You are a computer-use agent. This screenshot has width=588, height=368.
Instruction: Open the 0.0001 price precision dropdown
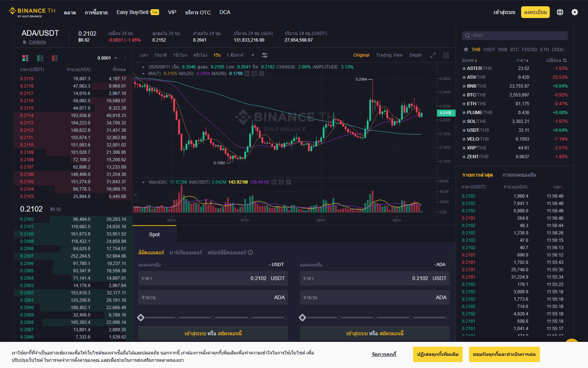pos(107,58)
